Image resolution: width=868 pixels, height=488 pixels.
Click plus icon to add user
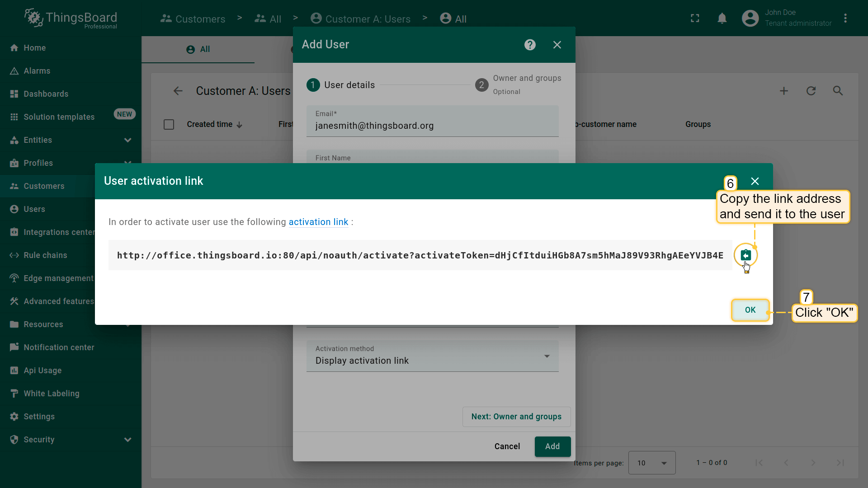point(784,91)
